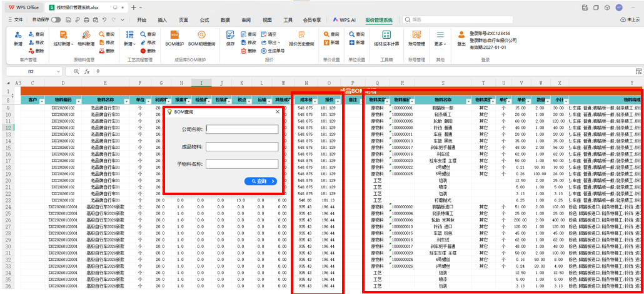
Task: Click 新增 in the 单价设置 group
Action: click(x=331, y=43)
